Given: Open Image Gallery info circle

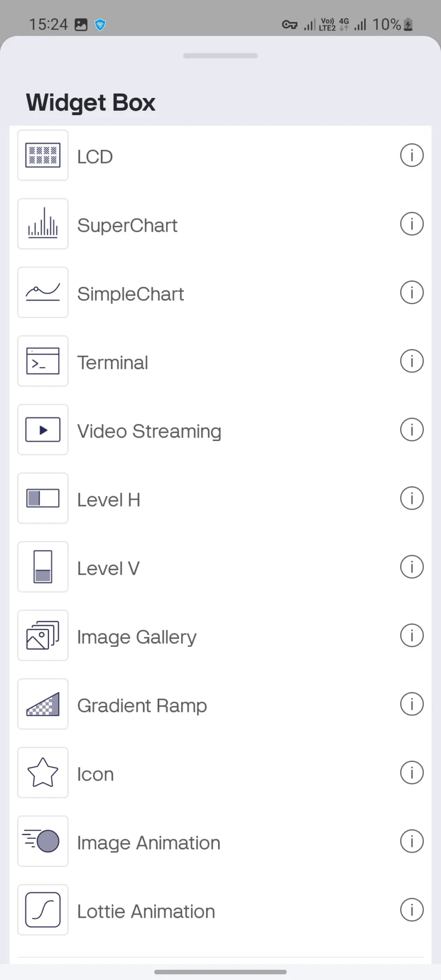Looking at the screenshot, I should (x=412, y=636).
